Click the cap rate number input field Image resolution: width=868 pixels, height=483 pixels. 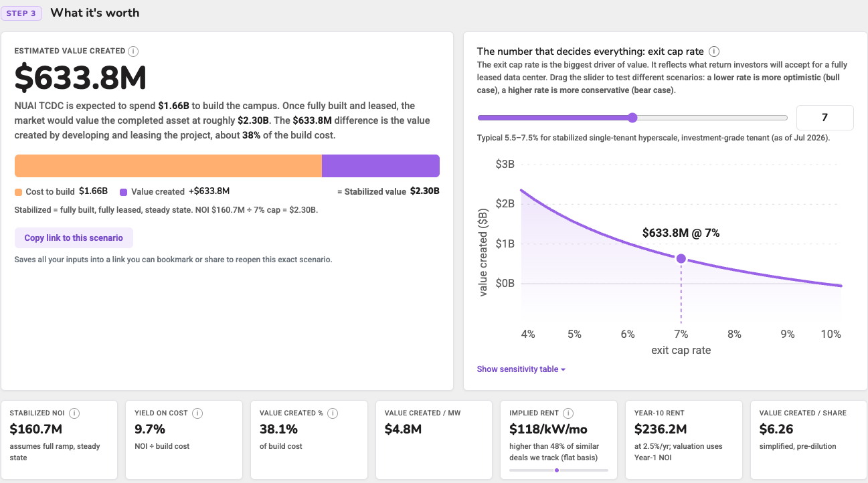point(824,117)
